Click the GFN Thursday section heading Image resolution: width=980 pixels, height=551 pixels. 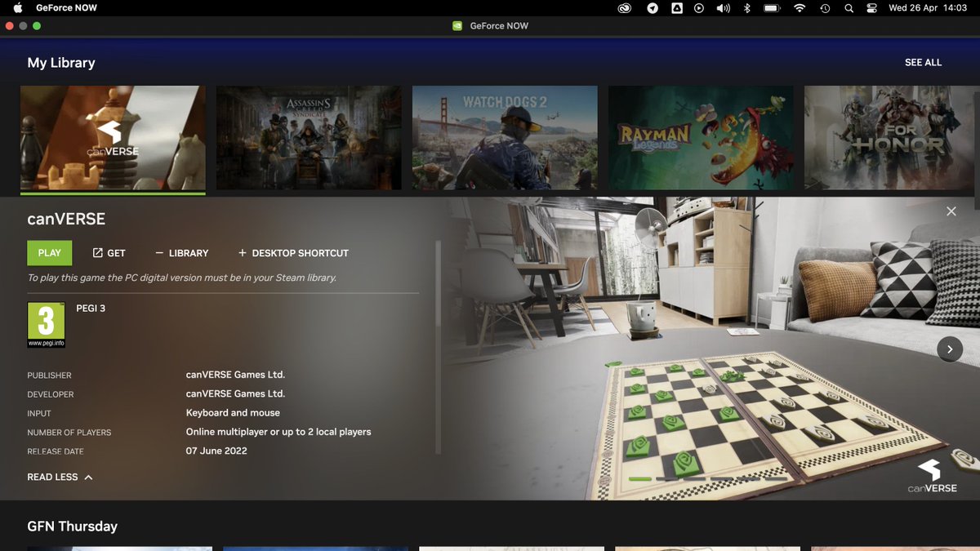(72, 527)
